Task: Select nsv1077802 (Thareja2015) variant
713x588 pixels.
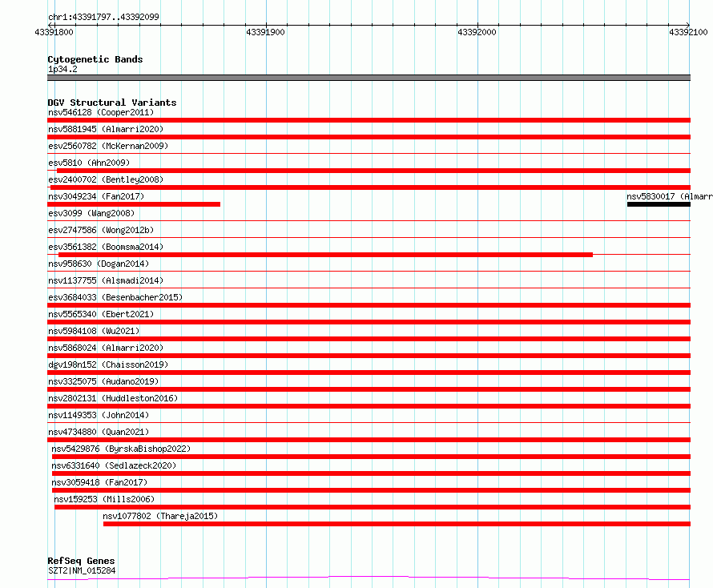Action: (160, 516)
